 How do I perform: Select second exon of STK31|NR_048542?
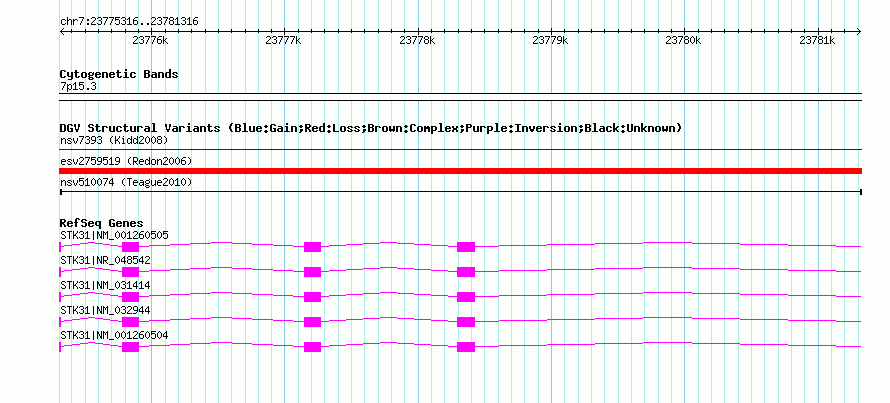pyautogui.click(x=313, y=271)
